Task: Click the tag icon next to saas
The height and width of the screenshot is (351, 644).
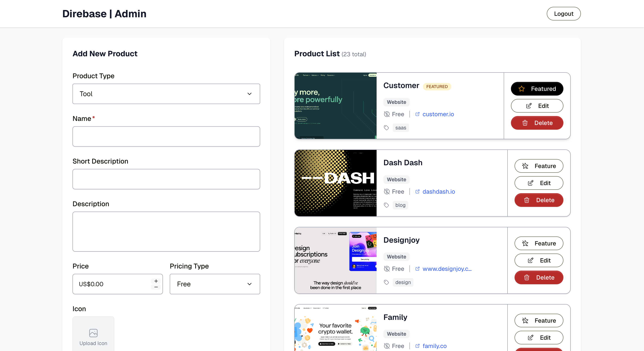Action: click(386, 128)
